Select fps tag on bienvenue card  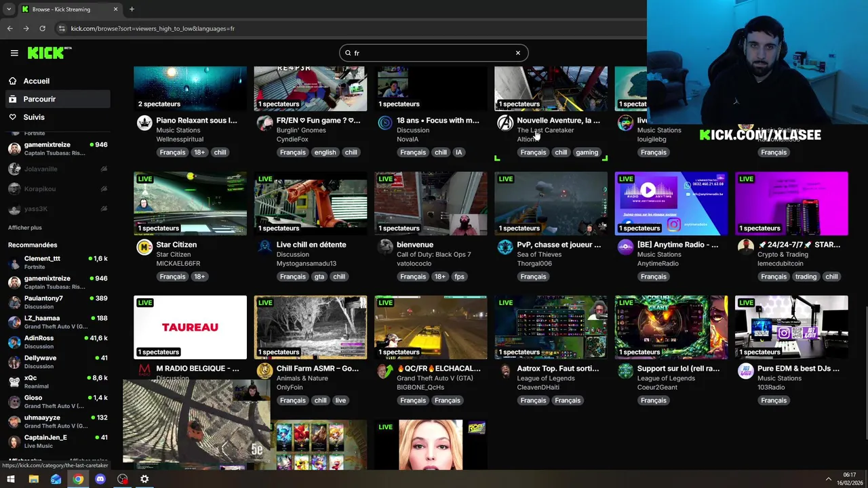point(459,277)
